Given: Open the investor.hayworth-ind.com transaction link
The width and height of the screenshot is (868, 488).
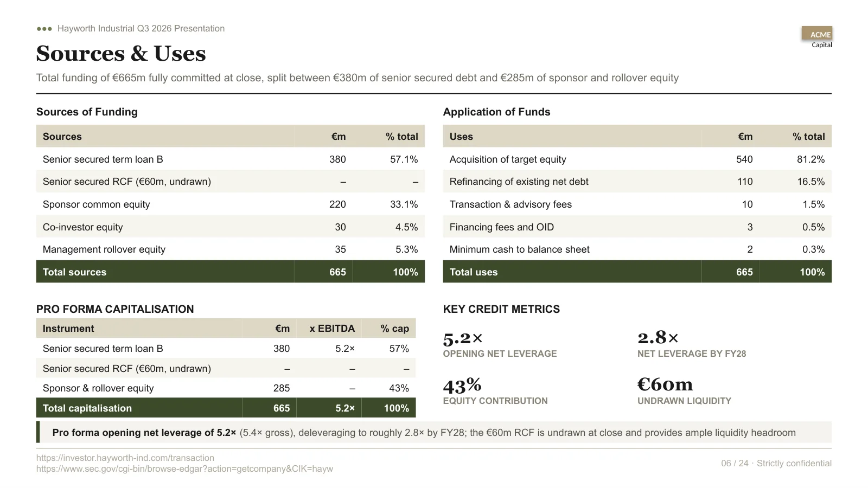Looking at the screenshot, I should click(x=125, y=458).
